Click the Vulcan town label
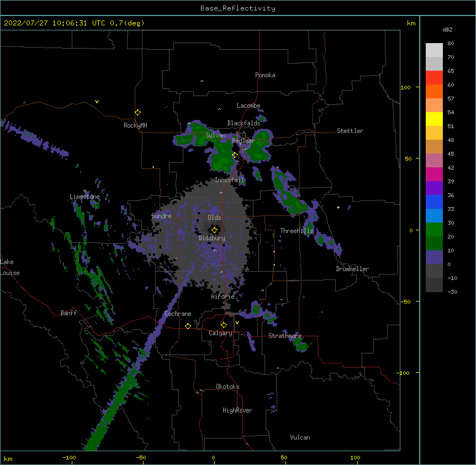The height and width of the screenshot is (465, 476). pos(300,437)
